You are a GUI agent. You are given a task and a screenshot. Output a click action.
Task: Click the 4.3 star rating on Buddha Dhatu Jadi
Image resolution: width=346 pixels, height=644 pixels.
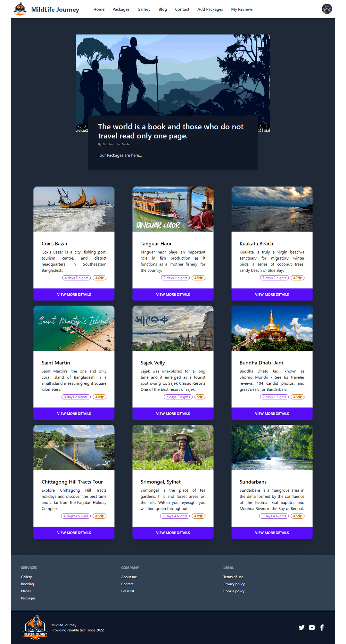pos(297,397)
